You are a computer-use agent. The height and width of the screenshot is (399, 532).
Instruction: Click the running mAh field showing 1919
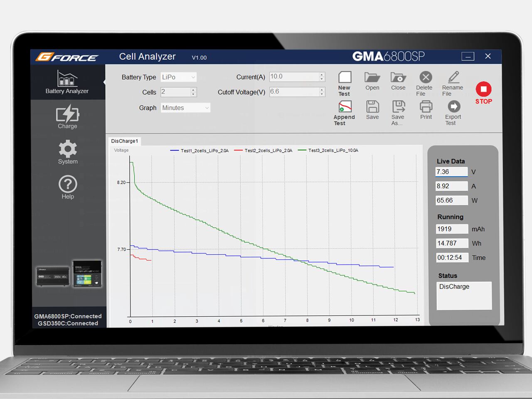[452, 229]
